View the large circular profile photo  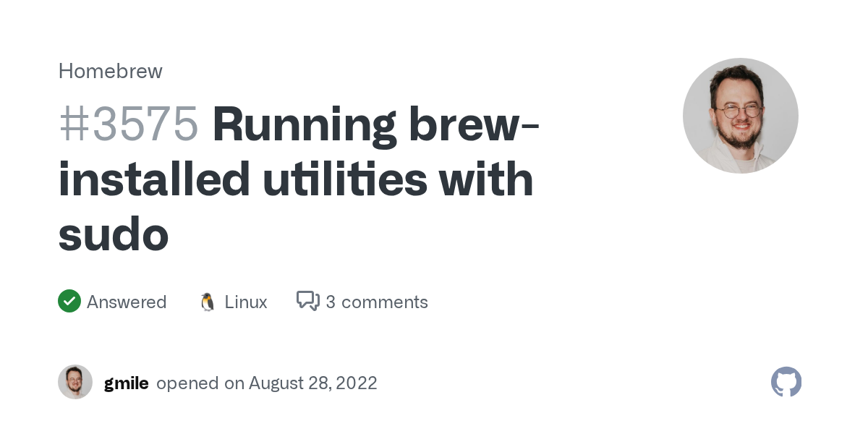click(740, 116)
